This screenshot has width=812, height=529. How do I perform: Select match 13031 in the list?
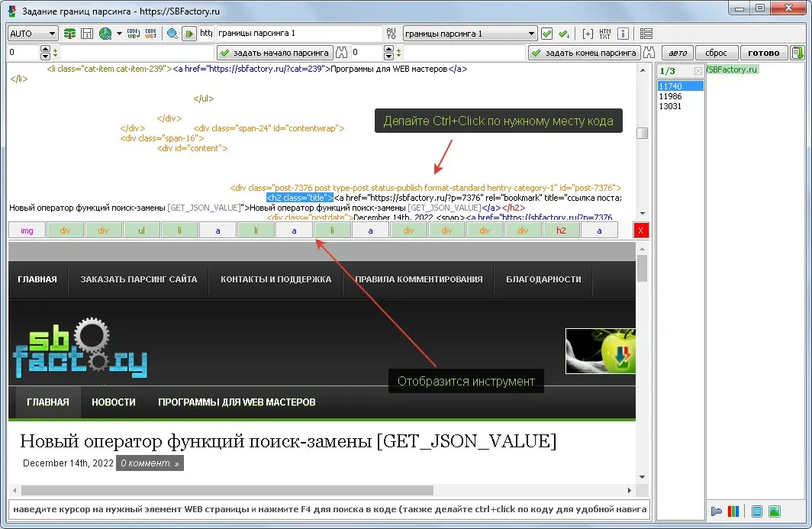681,106
